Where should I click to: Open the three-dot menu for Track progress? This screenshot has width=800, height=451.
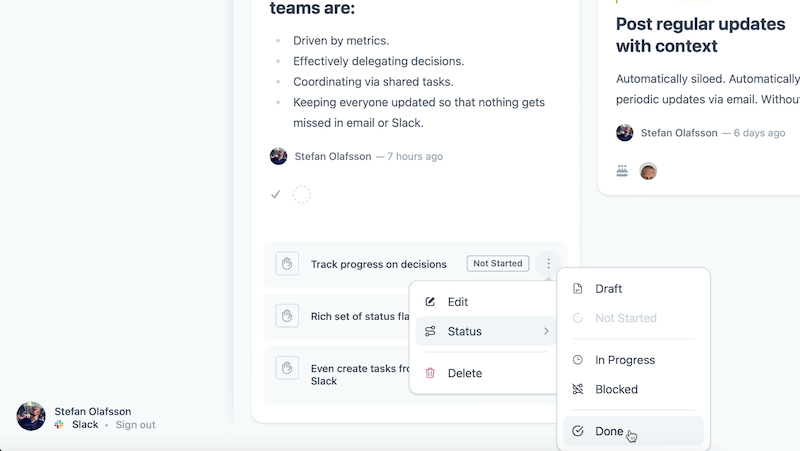click(548, 264)
